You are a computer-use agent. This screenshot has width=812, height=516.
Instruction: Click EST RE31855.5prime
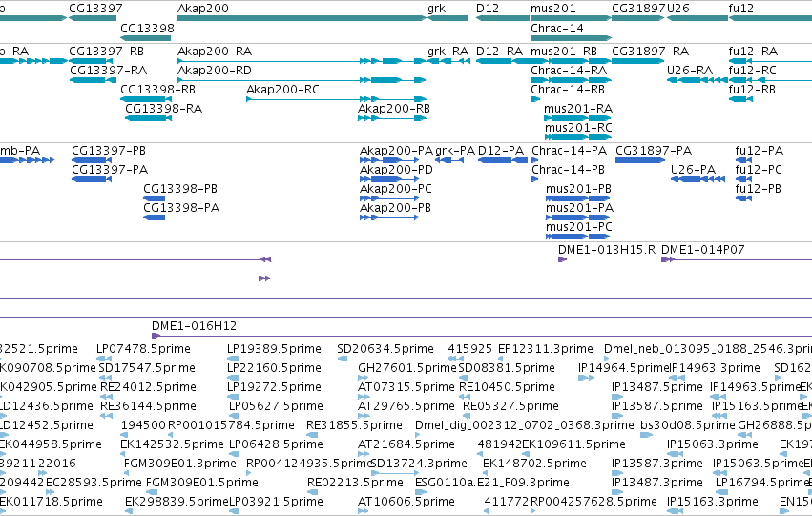[312, 435]
